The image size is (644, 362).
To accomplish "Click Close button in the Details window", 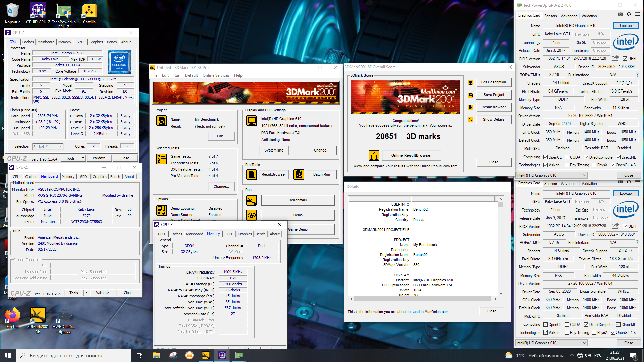I will (x=492, y=311).
